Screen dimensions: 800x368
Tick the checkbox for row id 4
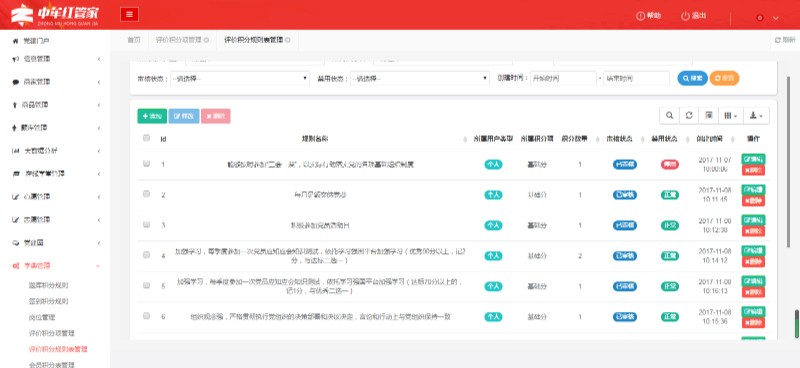pos(146,255)
